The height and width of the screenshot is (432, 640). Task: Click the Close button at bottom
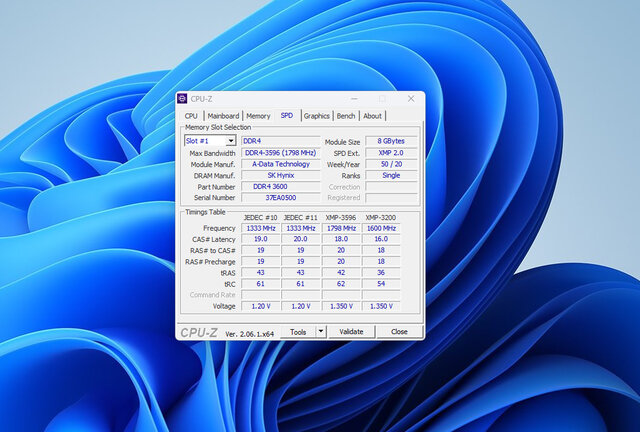pos(399,331)
